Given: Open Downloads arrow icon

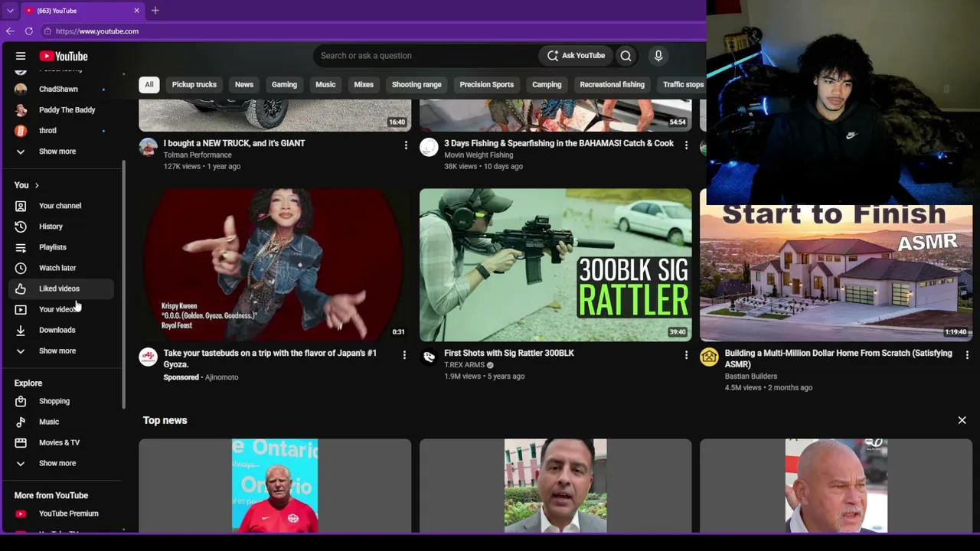Looking at the screenshot, I should tap(21, 330).
